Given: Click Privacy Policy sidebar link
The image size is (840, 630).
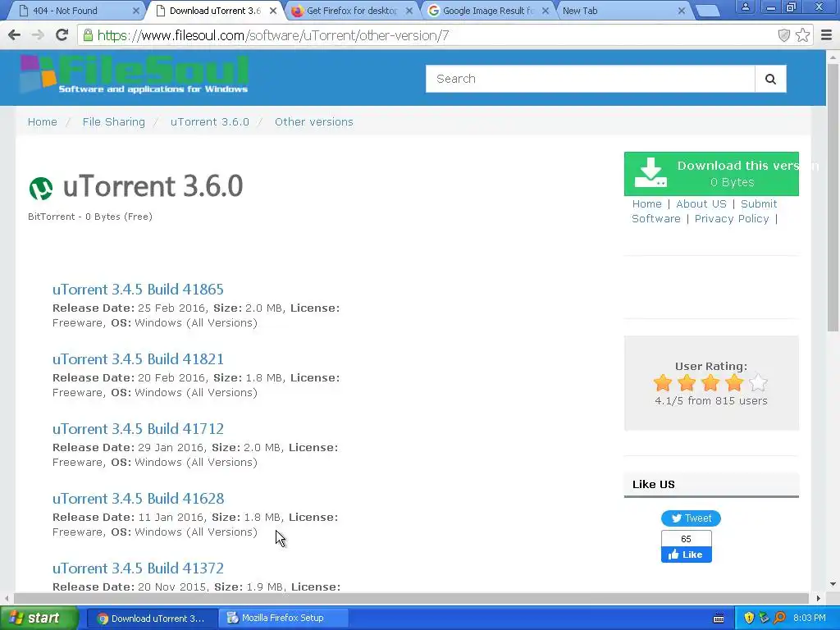Looking at the screenshot, I should 732,219.
